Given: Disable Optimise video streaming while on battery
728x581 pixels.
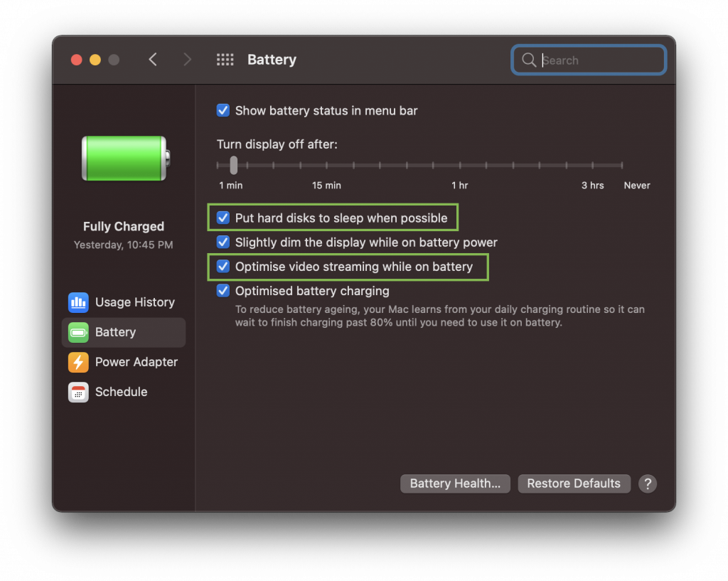Looking at the screenshot, I should click(223, 267).
